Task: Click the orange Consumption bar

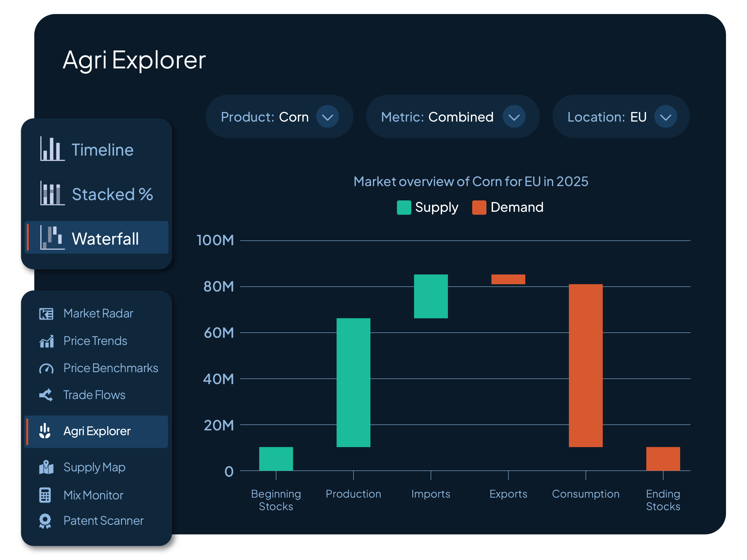Action: coord(586,366)
